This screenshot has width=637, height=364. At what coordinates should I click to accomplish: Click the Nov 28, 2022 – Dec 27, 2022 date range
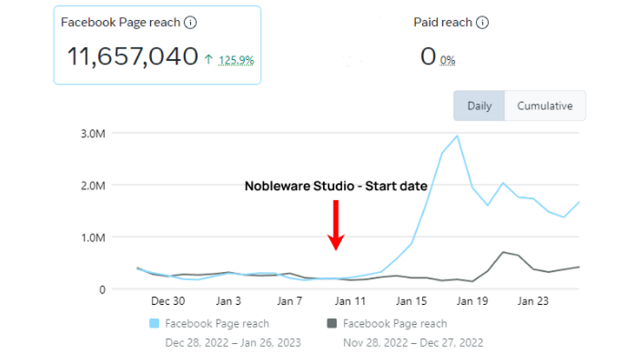click(x=413, y=342)
